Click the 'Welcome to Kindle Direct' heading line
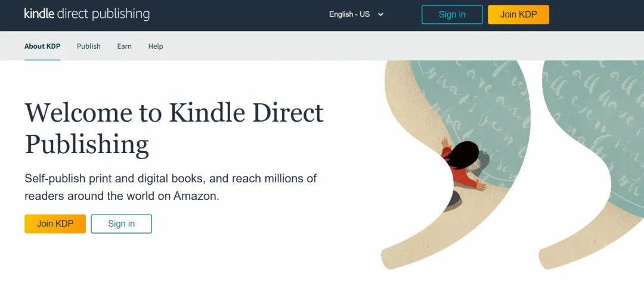 pyautogui.click(x=174, y=113)
